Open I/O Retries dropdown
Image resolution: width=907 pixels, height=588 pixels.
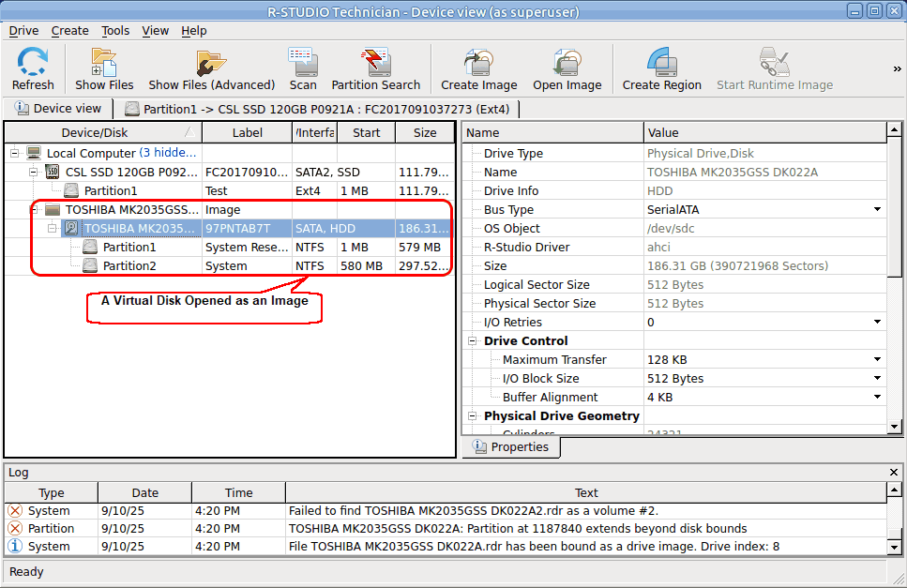[x=878, y=322]
